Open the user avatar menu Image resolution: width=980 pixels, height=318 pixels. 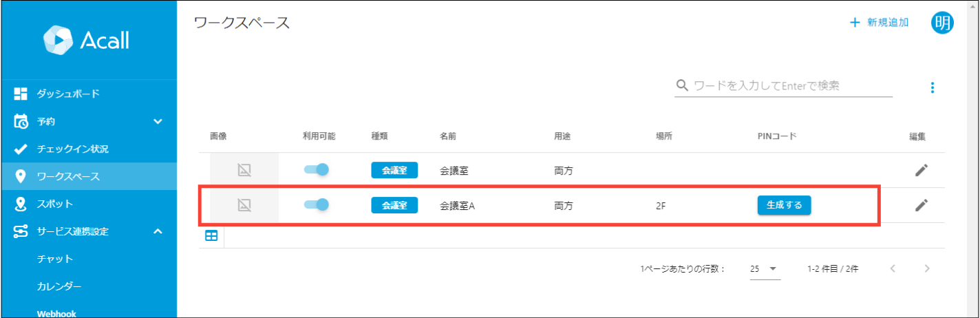[x=942, y=23]
